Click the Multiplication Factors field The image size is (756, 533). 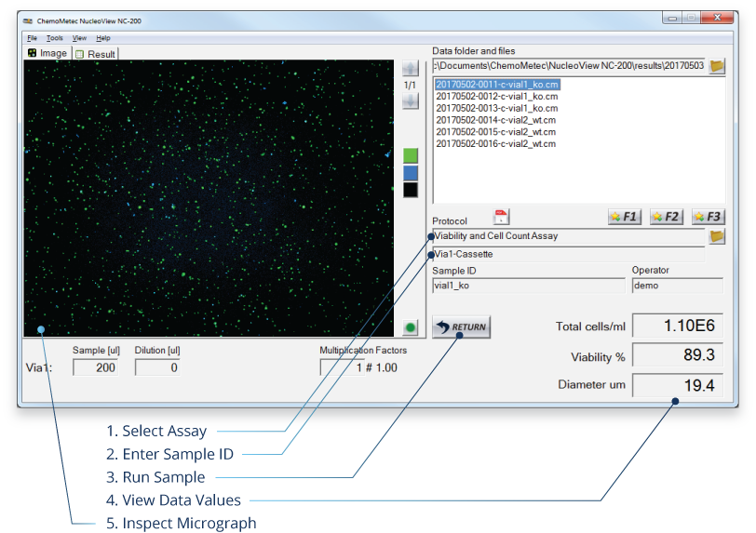click(x=342, y=367)
